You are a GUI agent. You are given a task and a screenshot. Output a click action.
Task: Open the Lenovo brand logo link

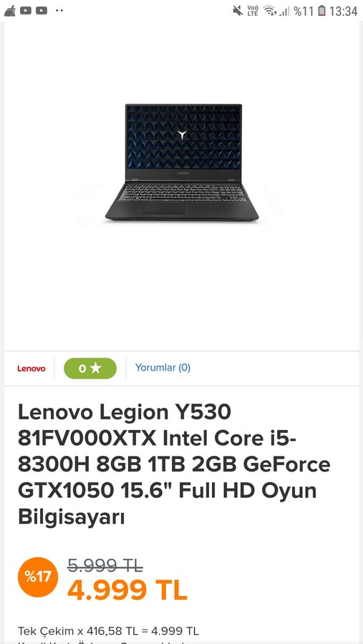pos(32,369)
